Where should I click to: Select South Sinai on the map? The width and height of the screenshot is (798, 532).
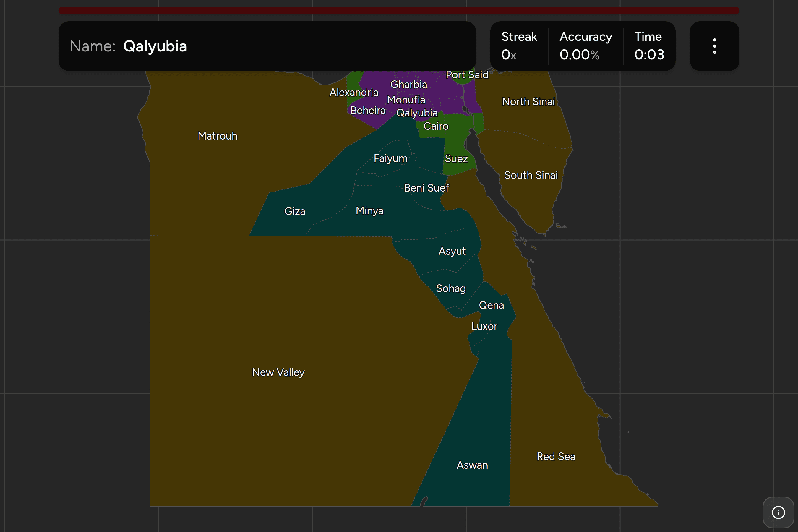(x=531, y=175)
